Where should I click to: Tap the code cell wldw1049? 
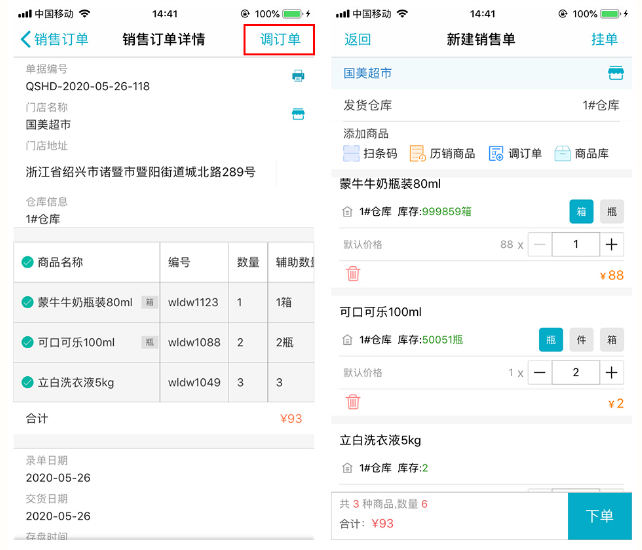194,382
